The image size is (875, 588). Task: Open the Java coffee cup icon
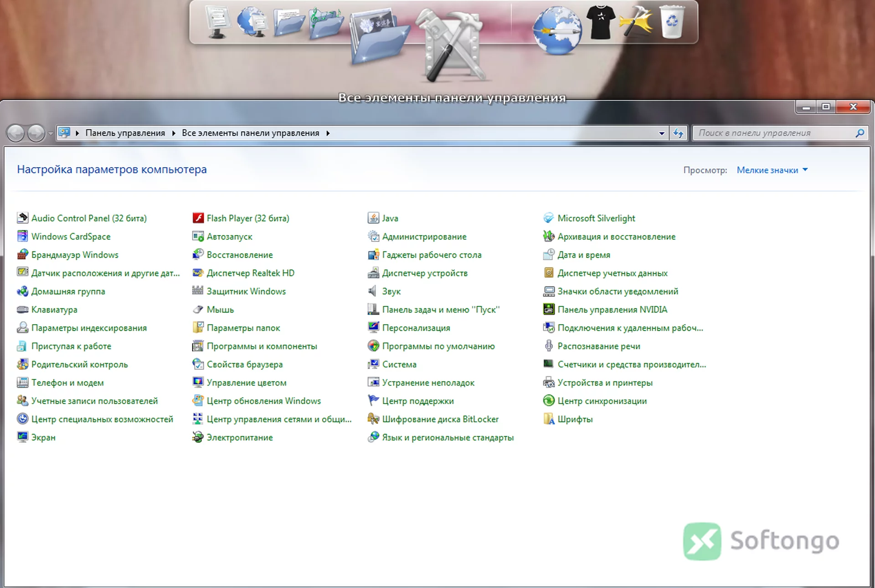click(373, 218)
